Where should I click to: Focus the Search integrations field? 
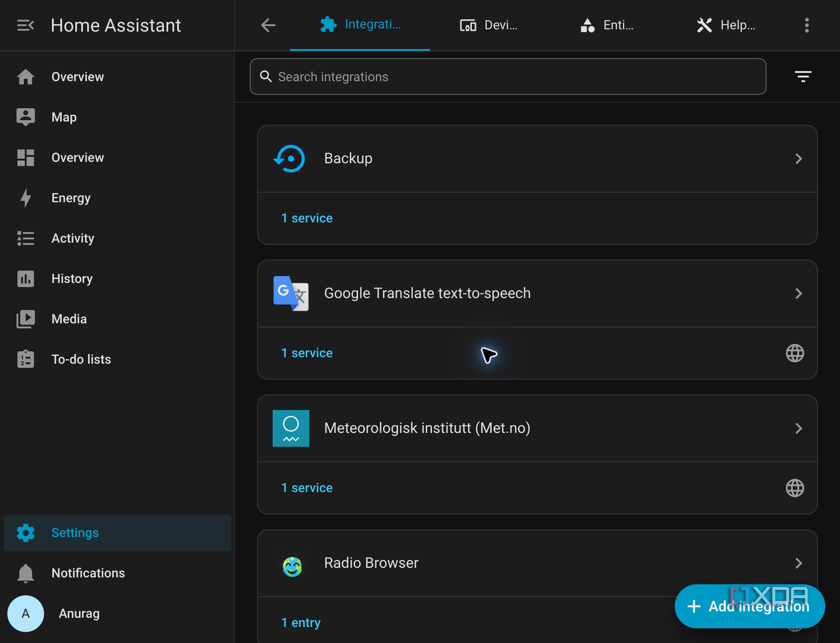pos(508,77)
